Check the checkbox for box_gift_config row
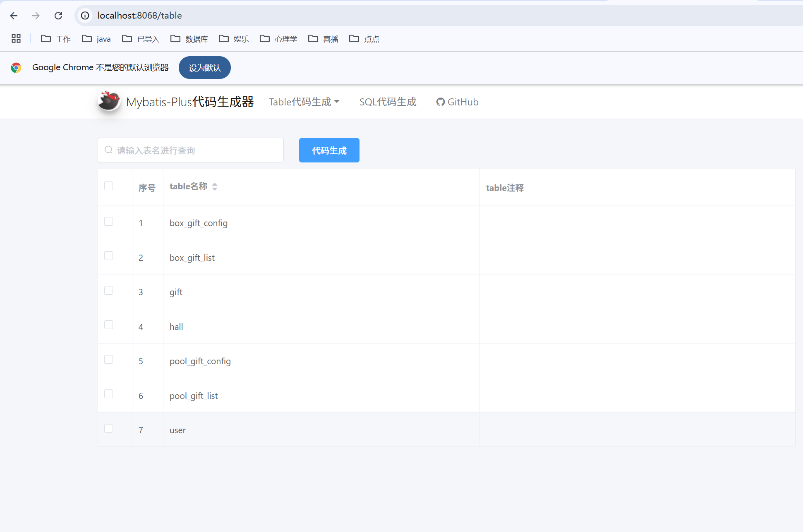This screenshot has width=803, height=532. click(x=108, y=221)
